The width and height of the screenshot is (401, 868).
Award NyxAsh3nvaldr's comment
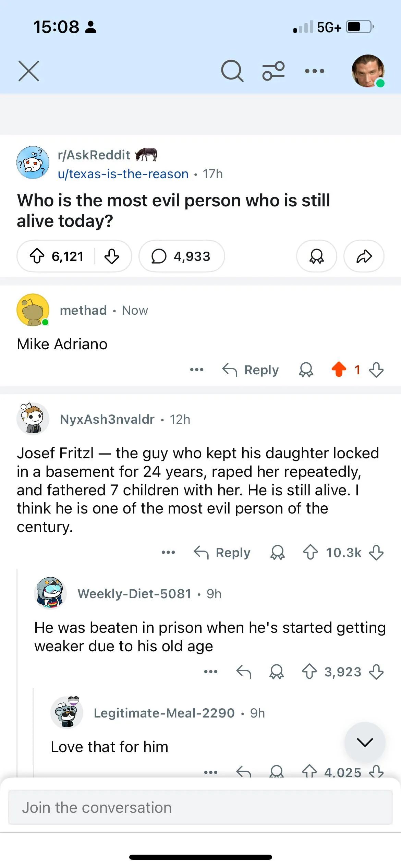pyautogui.click(x=278, y=552)
